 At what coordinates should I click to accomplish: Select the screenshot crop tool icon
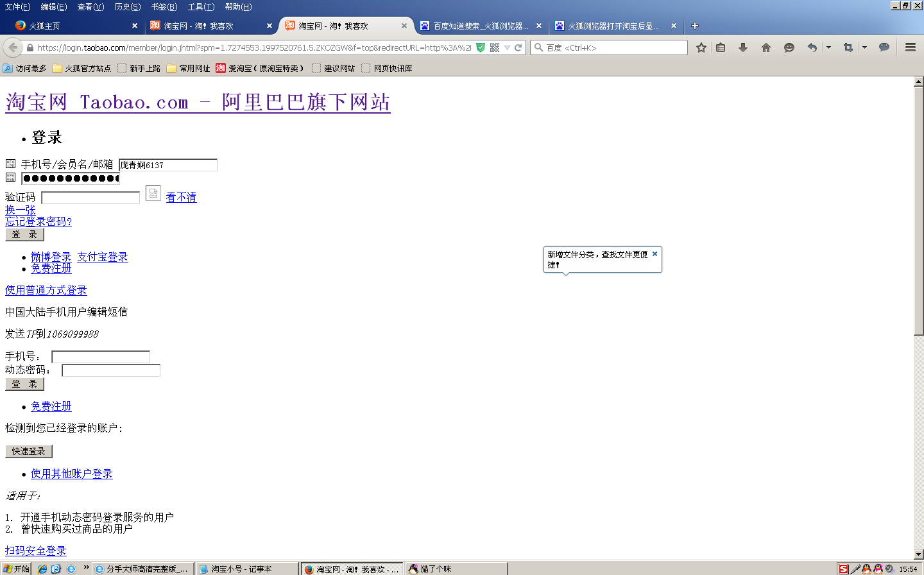[x=849, y=47]
